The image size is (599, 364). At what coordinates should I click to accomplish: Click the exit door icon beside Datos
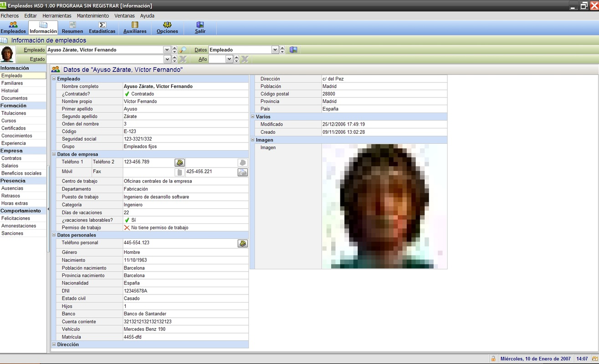point(293,50)
